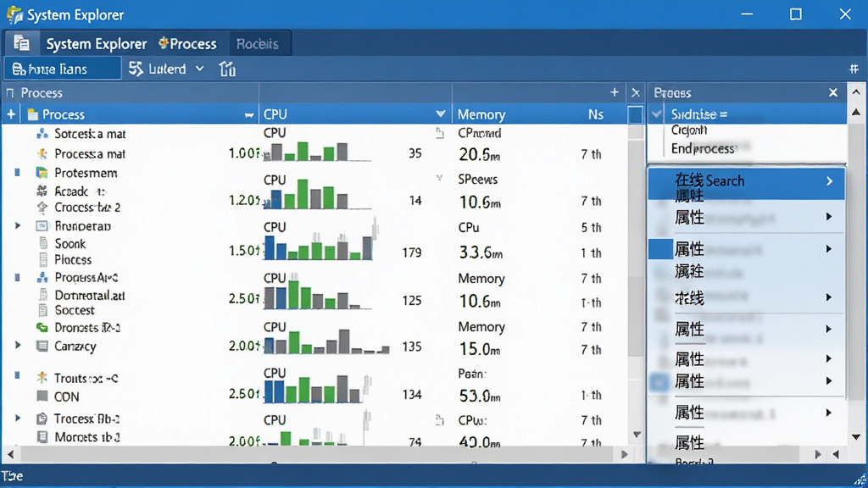The image size is (868, 488).
Task: Open the Lutlerd dropdown arrow
Action: click(x=200, y=69)
